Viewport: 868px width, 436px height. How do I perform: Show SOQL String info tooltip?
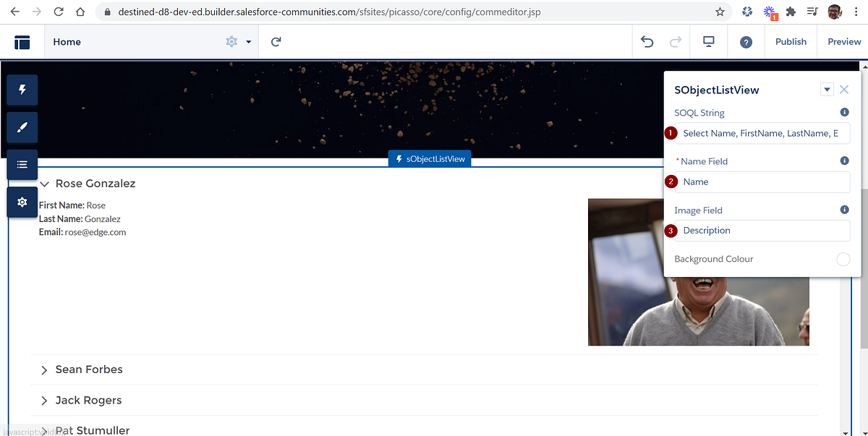point(844,113)
